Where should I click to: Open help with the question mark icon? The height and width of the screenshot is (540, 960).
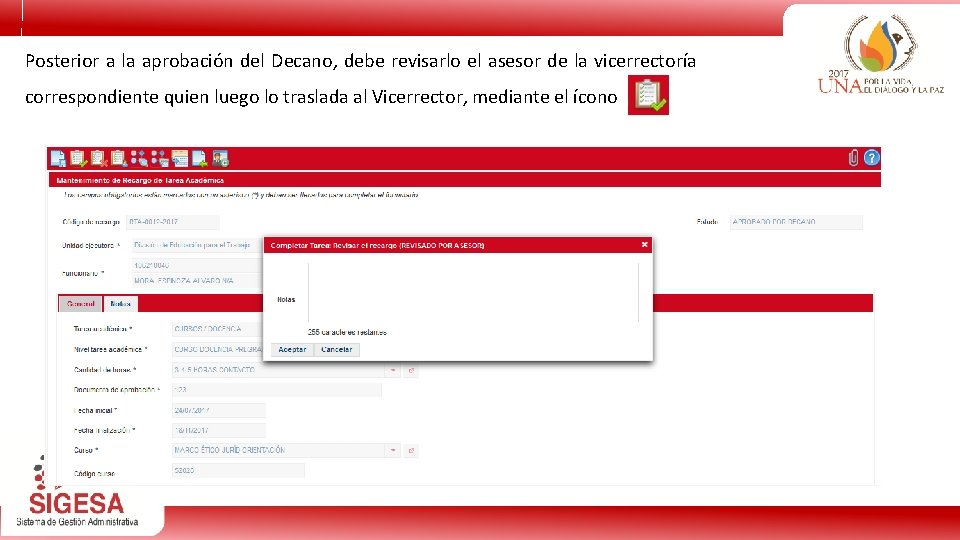871,158
